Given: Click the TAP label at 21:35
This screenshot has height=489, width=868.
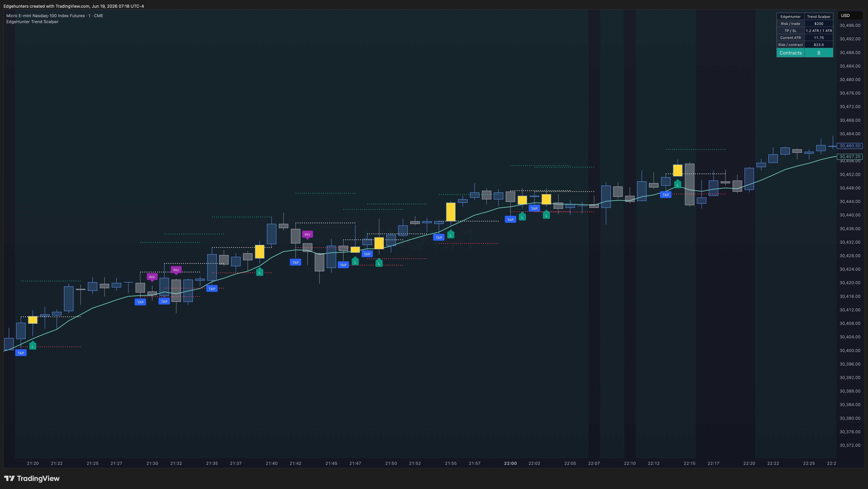Looking at the screenshot, I should pyautogui.click(x=212, y=289).
